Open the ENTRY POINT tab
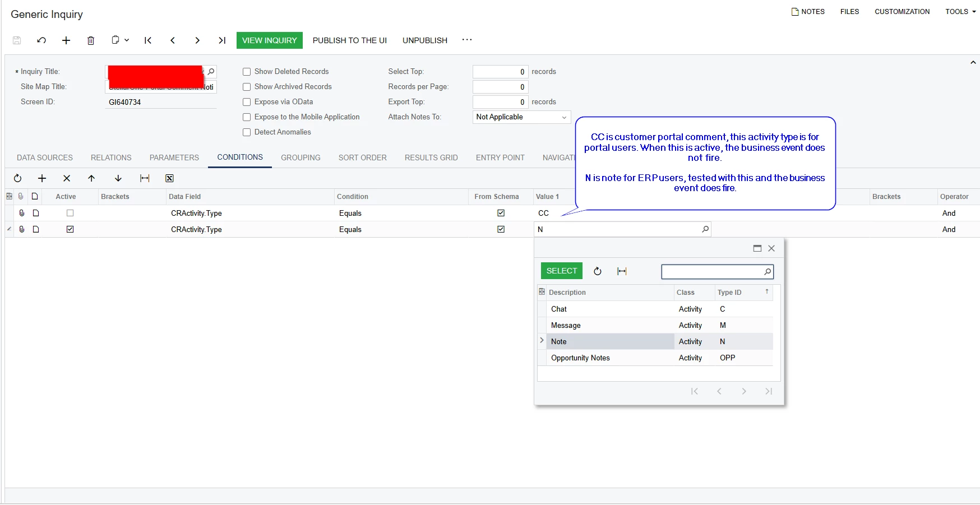Image resolution: width=980 pixels, height=505 pixels. [500, 157]
